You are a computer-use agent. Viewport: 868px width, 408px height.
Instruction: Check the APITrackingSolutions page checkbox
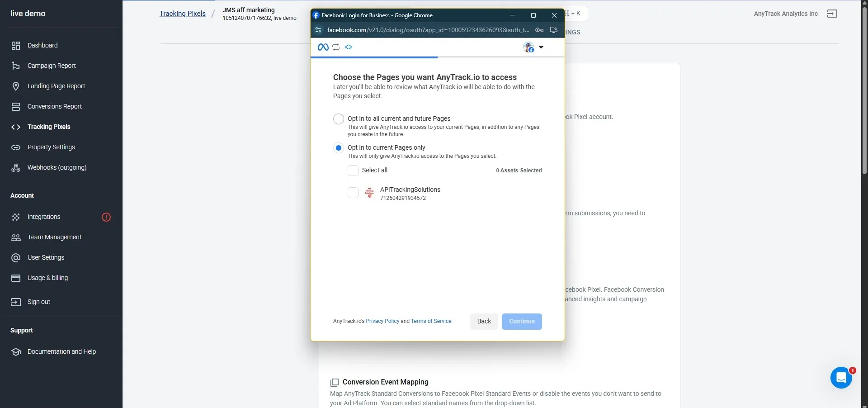[353, 193]
